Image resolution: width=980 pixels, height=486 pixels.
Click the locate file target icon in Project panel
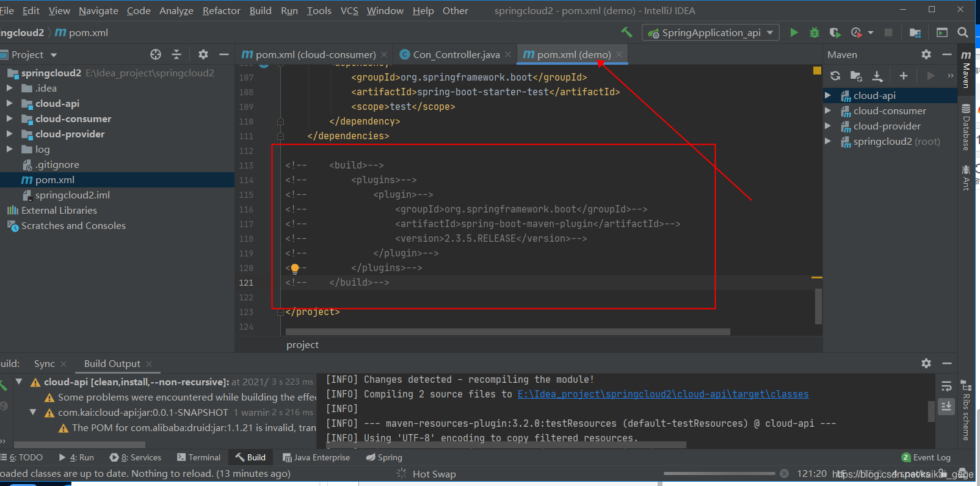[156, 54]
